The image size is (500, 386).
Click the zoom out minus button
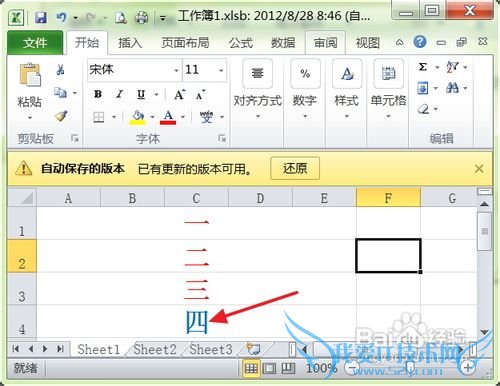point(352,368)
